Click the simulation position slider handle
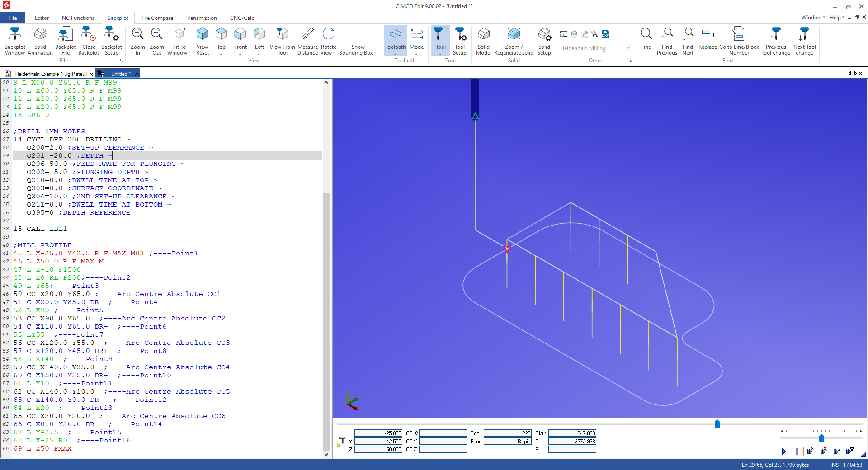Viewport: 868px width, 470px height. click(717, 424)
